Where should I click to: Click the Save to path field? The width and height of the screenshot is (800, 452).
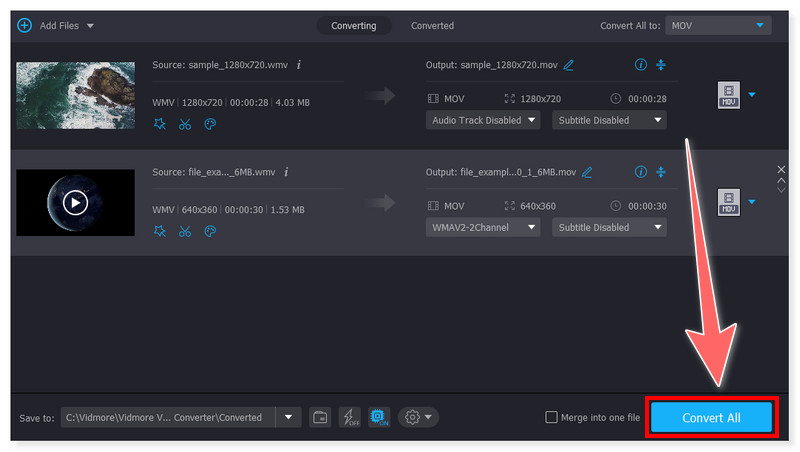[167, 417]
